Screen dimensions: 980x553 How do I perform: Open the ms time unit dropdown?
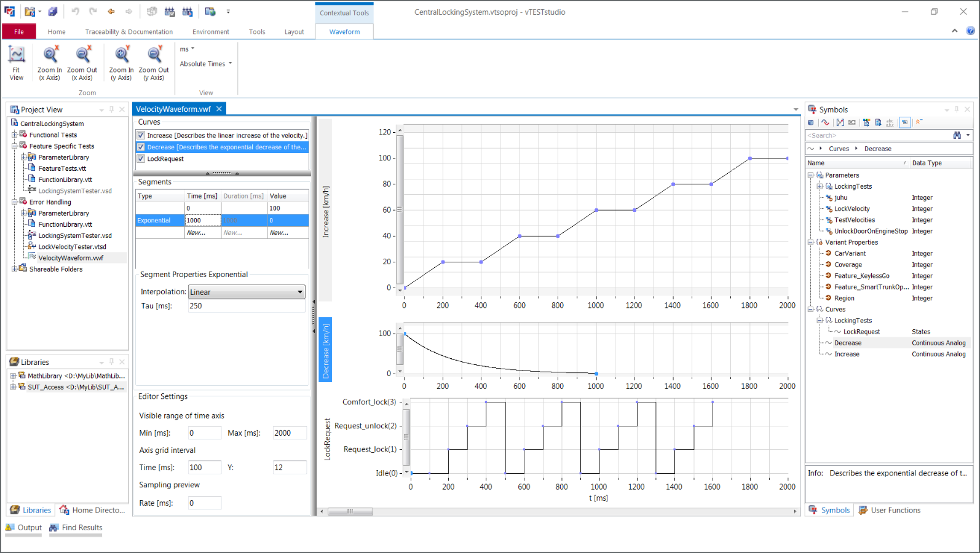pyautogui.click(x=187, y=49)
